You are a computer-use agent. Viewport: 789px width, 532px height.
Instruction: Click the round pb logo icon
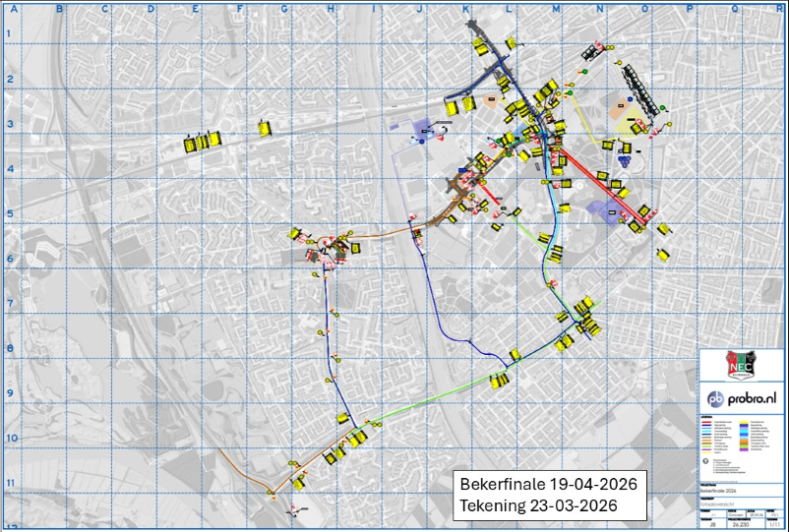coord(716,398)
